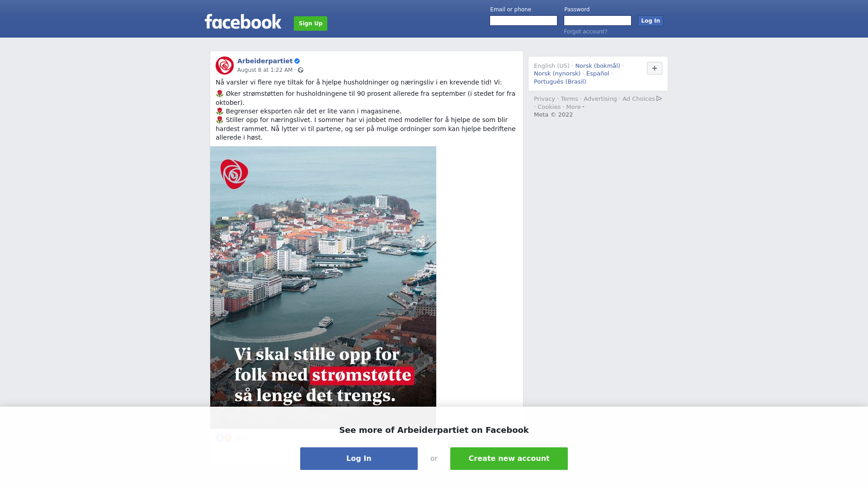
Task: Switch language to Norsk (bokmål)
Action: pos(598,66)
